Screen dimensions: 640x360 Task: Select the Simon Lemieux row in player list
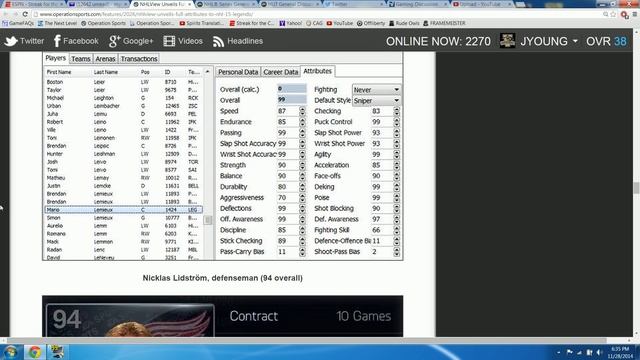[123, 218]
